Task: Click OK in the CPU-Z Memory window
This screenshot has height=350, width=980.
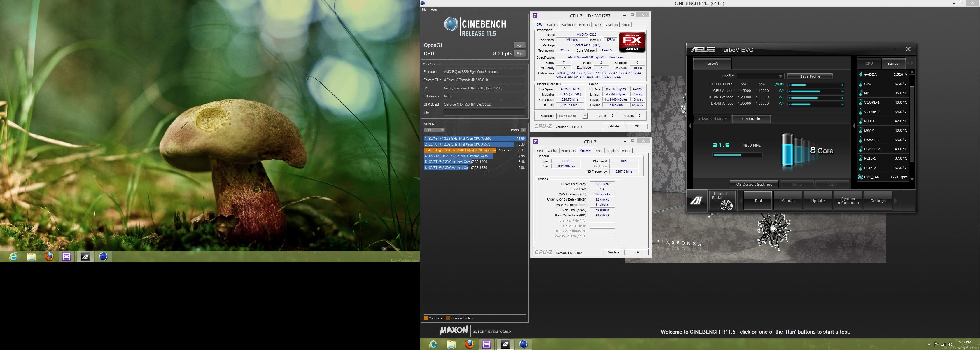Action: click(x=637, y=252)
